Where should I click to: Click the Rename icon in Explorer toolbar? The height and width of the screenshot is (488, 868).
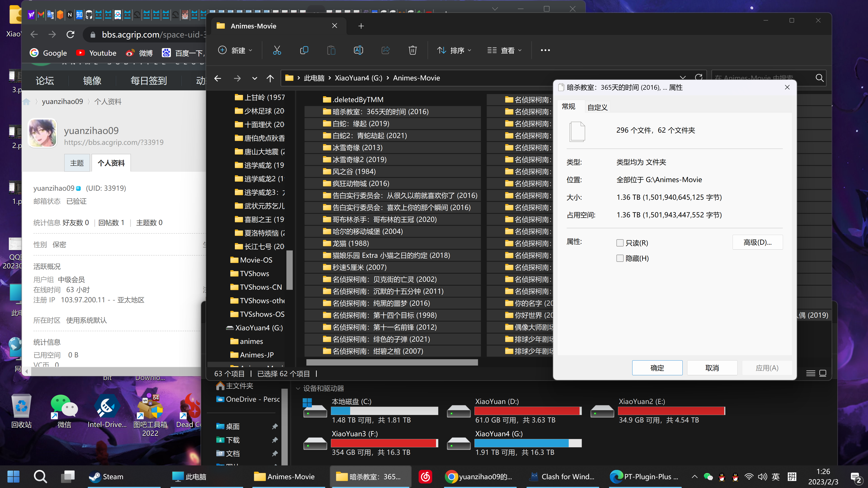tap(358, 51)
